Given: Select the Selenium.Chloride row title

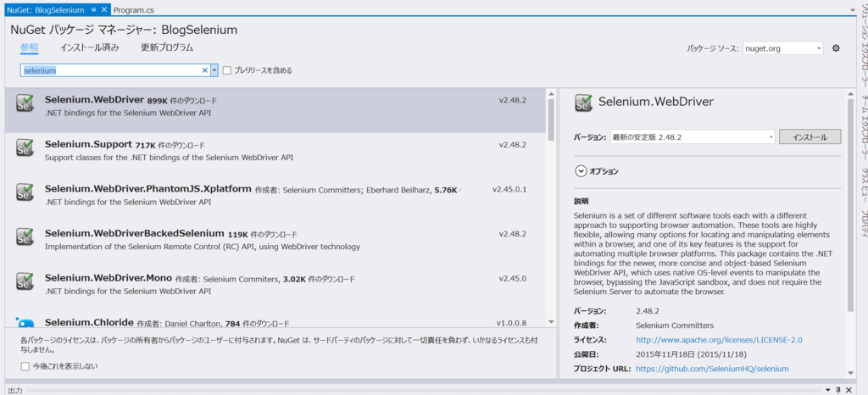Looking at the screenshot, I should [89, 322].
